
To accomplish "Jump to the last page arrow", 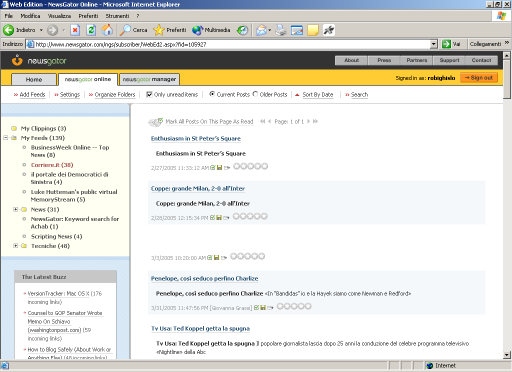I will click(315, 121).
